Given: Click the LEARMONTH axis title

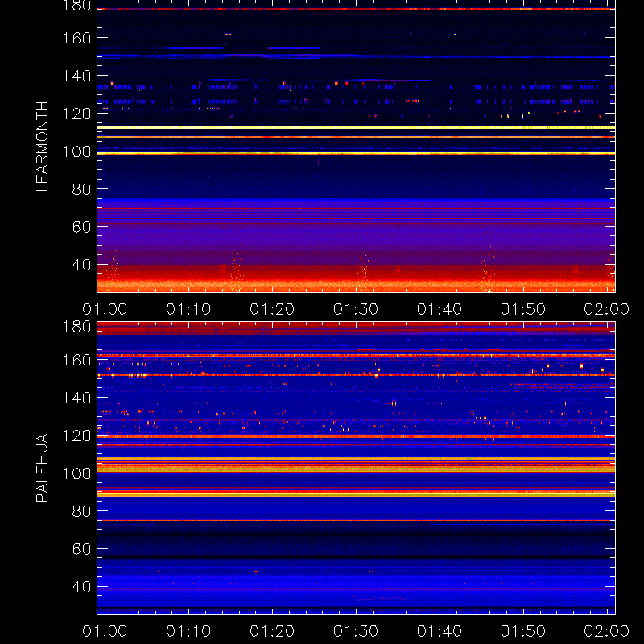Looking at the screenshot, I should 43,147.
